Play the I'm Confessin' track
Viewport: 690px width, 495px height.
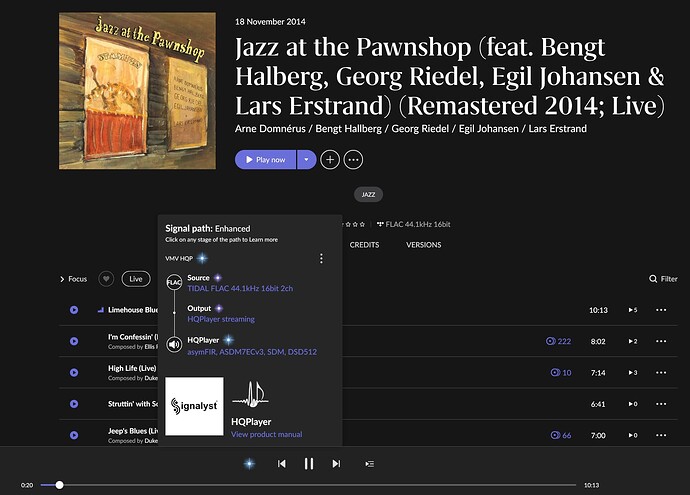coord(74,341)
